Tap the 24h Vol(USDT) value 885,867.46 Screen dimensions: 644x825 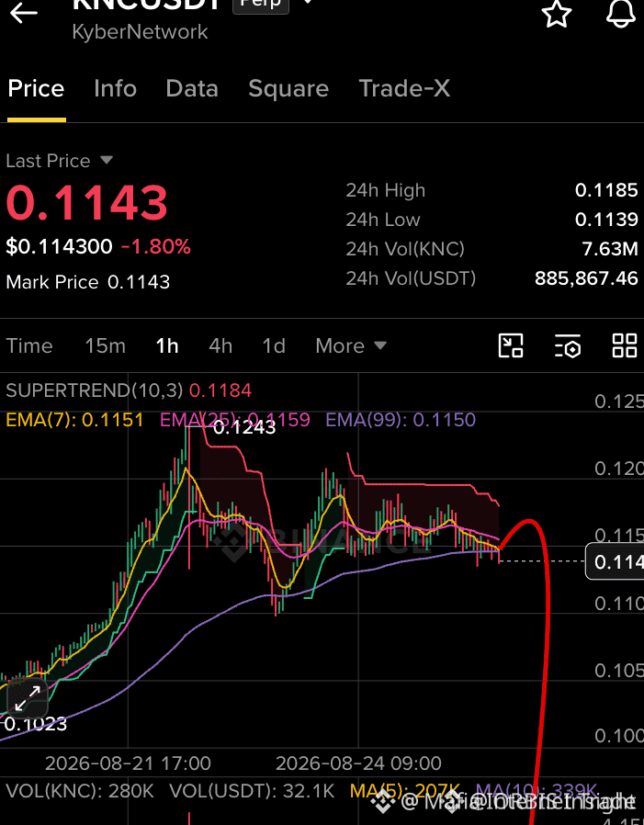(586, 277)
